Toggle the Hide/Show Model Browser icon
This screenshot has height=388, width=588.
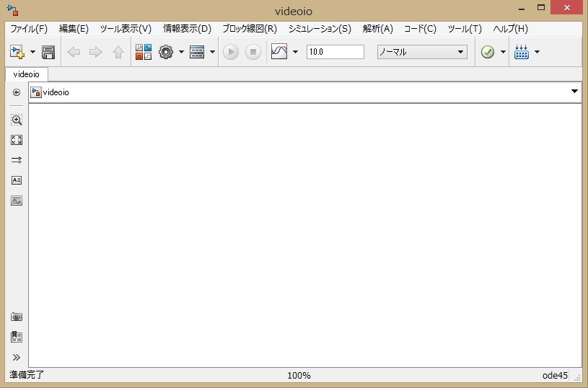17,337
